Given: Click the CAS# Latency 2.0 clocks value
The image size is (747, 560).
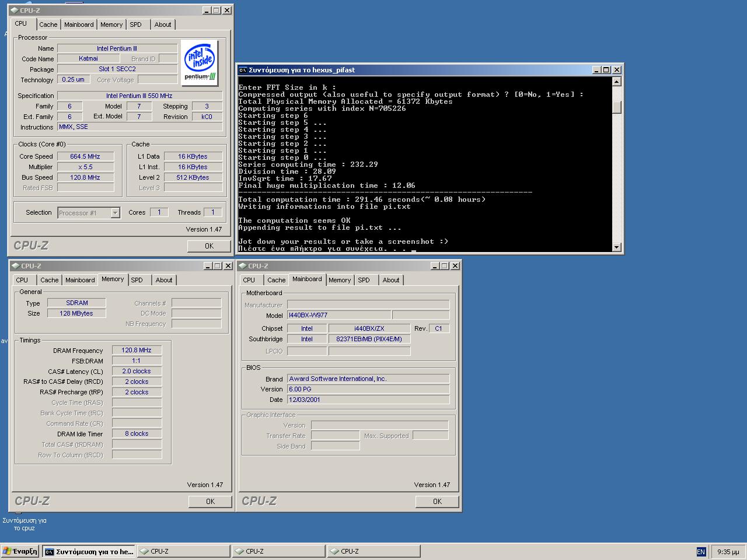Looking at the screenshot, I should tap(137, 371).
